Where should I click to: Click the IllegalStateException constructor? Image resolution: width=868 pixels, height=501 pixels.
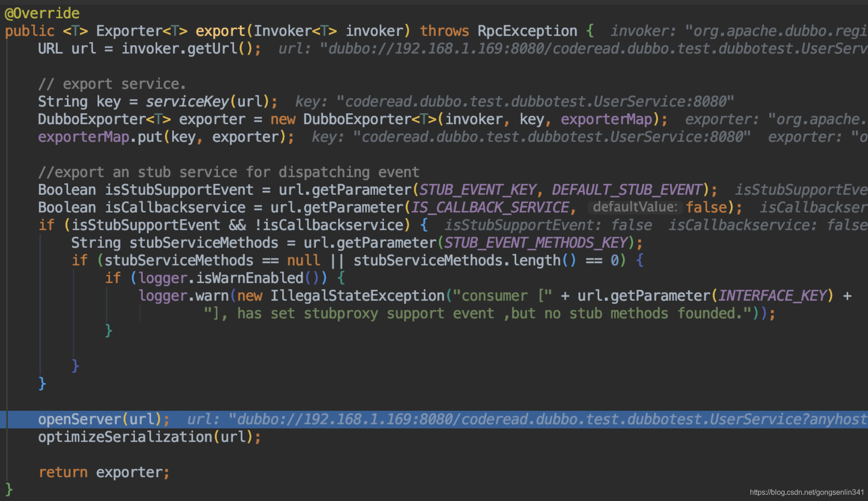click(357, 296)
